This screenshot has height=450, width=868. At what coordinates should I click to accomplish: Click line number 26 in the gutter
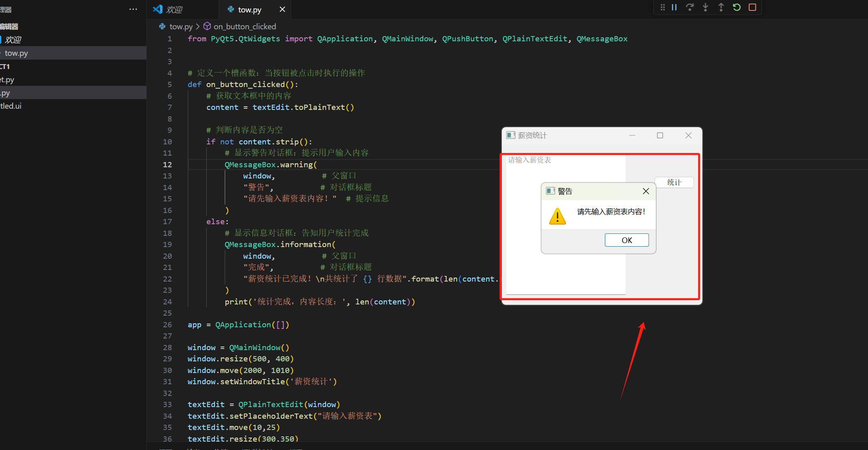click(167, 324)
